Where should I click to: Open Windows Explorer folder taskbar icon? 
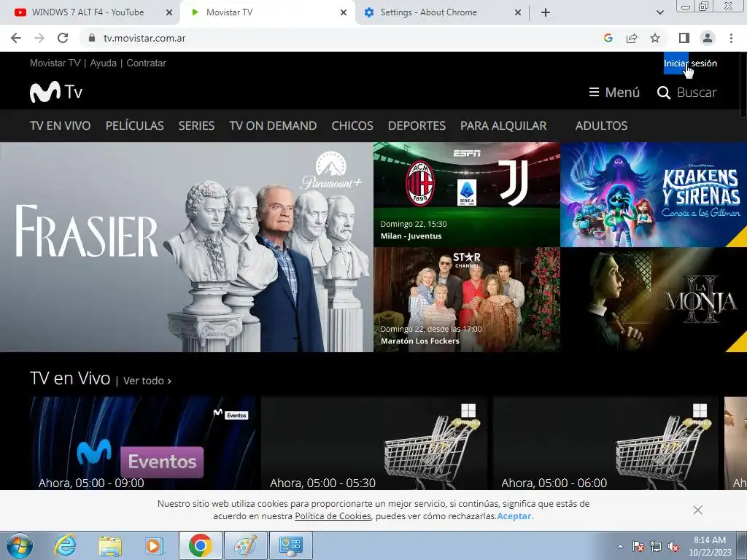tap(110, 545)
